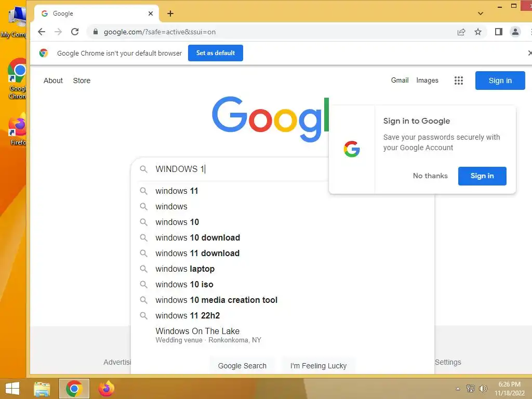Click the Chrome taskbar icon
Screen dimensions: 532x399
pyautogui.click(x=74, y=389)
